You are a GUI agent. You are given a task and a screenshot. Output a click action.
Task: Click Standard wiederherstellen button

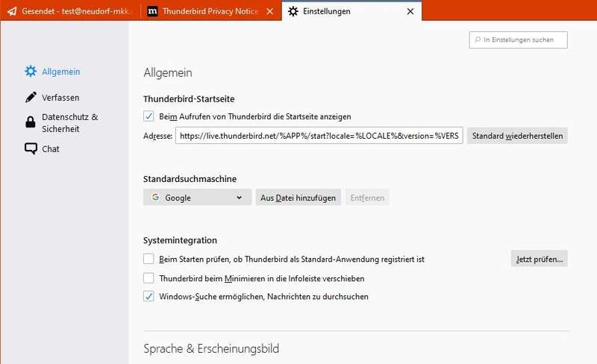(517, 136)
